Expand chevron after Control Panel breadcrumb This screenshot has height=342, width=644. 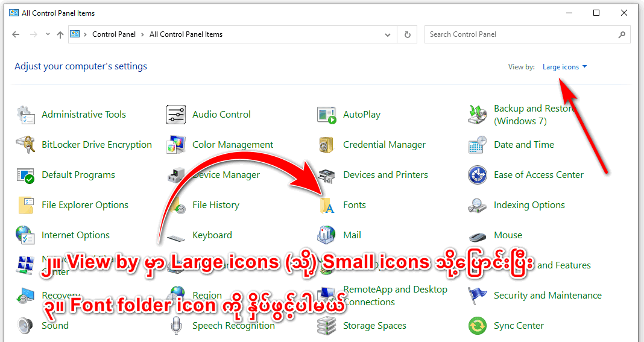point(142,34)
